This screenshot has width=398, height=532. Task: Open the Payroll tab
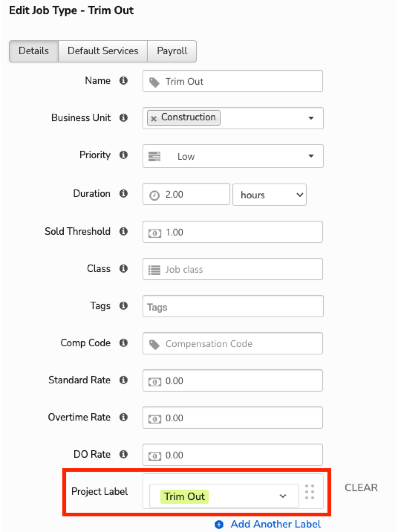coord(172,51)
